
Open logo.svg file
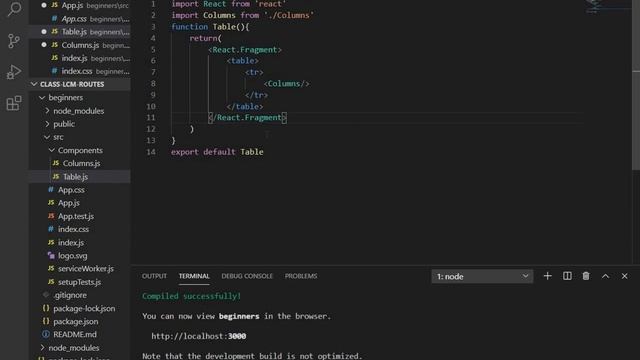(80, 256)
